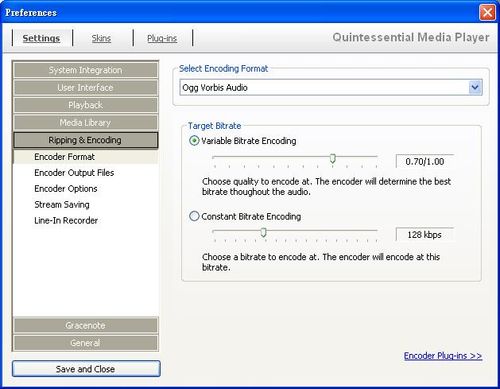Click the 128 kbps value field
This screenshot has height=389, width=500.
click(425, 235)
